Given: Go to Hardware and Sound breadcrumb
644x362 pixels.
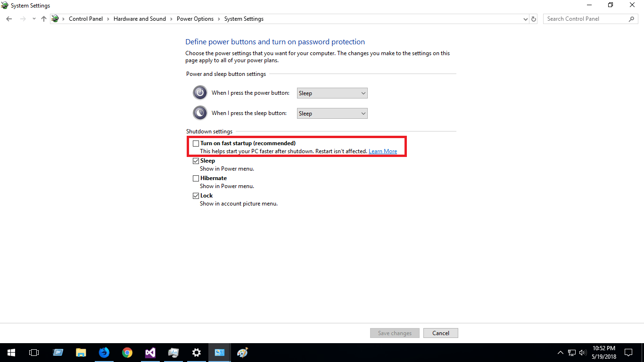Looking at the screenshot, I should coord(140,19).
